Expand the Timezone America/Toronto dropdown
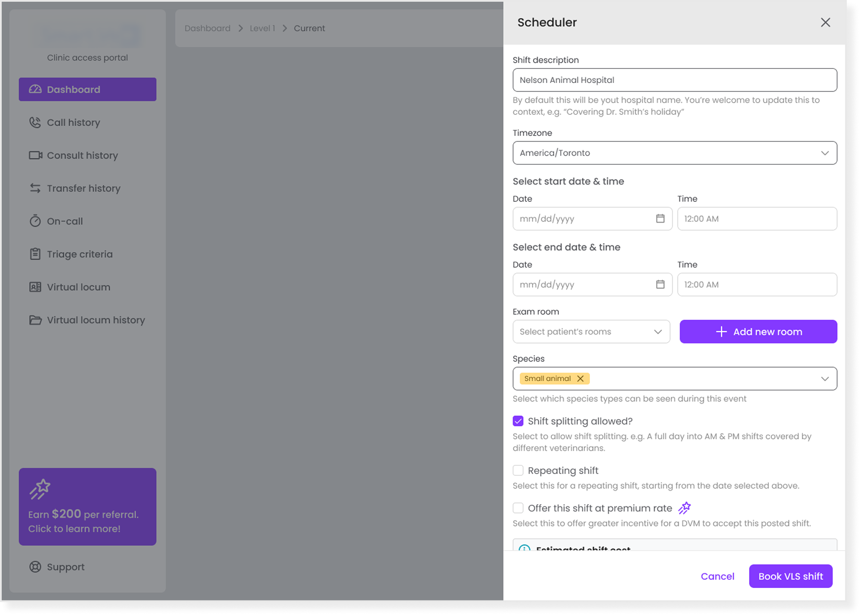This screenshot has width=861, height=616. pyautogui.click(x=674, y=153)
